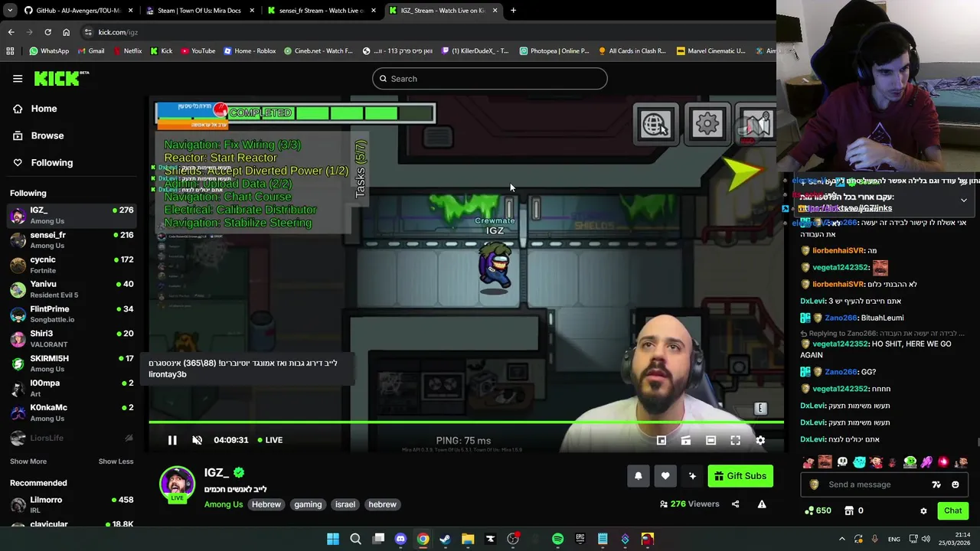This screenshot has height=551, width=980.
Task: Toggle theater mode in player
Action: 710,440
